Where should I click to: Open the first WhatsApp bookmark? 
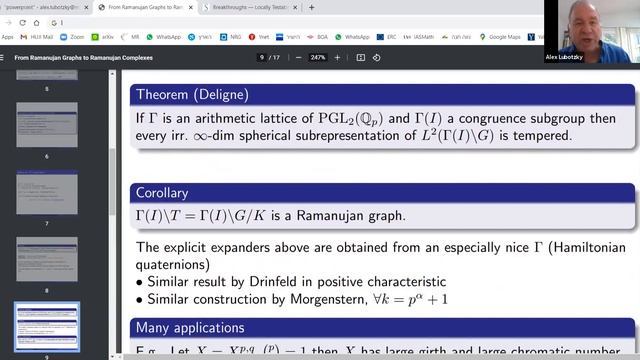pyautogui.click(x=164, y=37)
